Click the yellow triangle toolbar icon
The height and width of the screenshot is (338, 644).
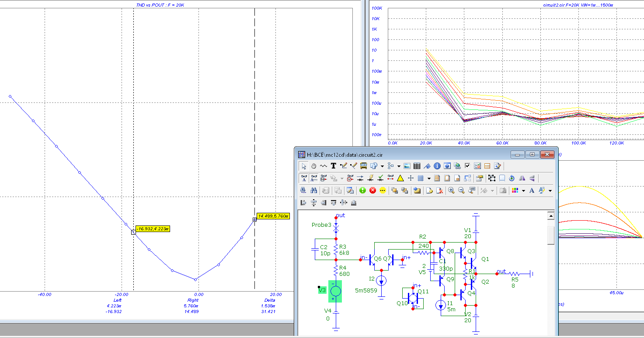click(x=400, y=178)
